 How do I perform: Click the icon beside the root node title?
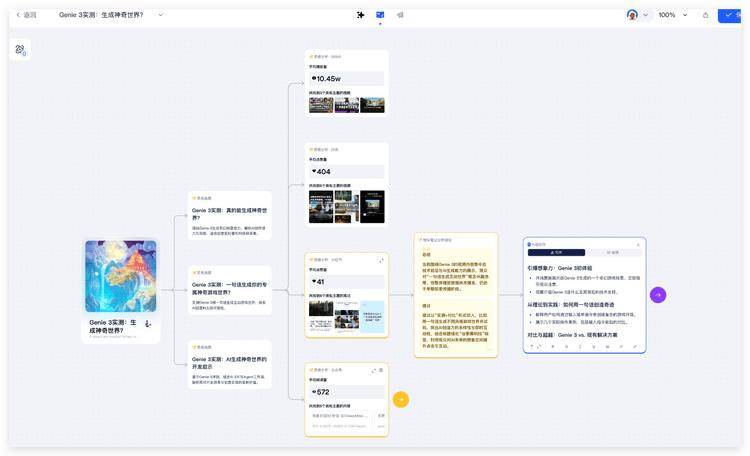pyautogui.click(x=148, y=324)
